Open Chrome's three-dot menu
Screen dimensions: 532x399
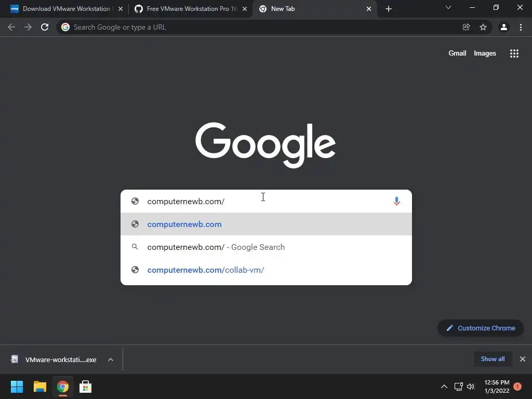[x=521, y=27]
